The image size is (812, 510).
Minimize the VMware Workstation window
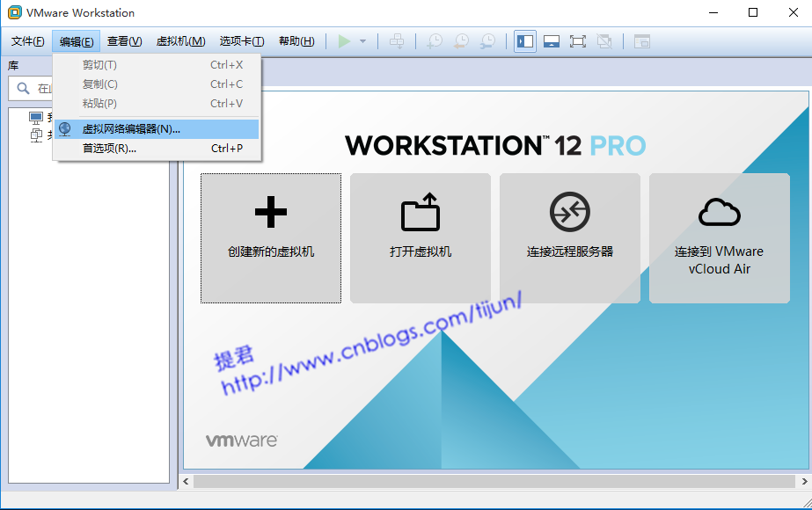tap(713, 12)
